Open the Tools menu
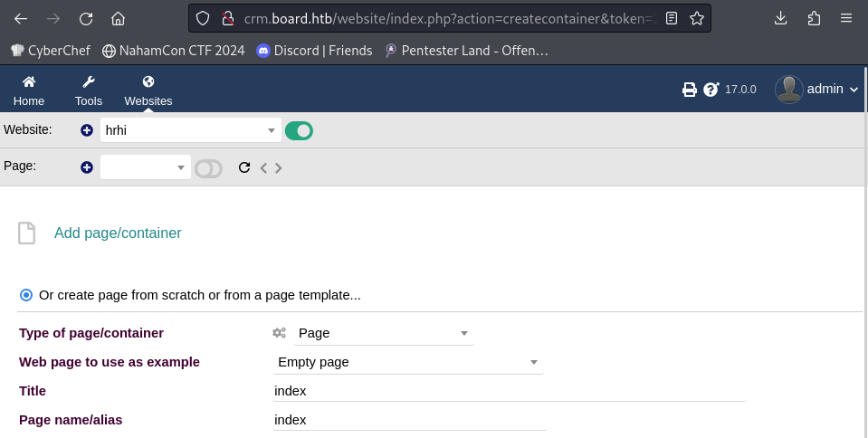 [x=89, y=91]
